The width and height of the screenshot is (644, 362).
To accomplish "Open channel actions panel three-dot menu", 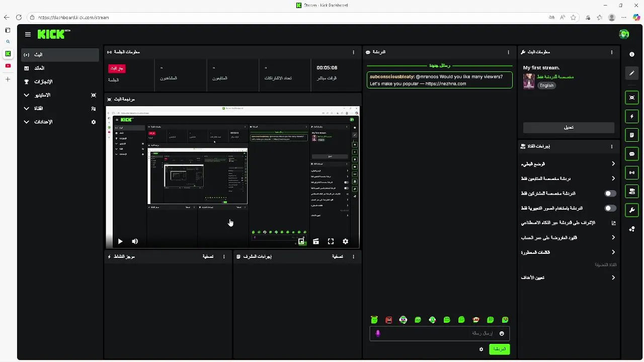I will coord(612,146).
